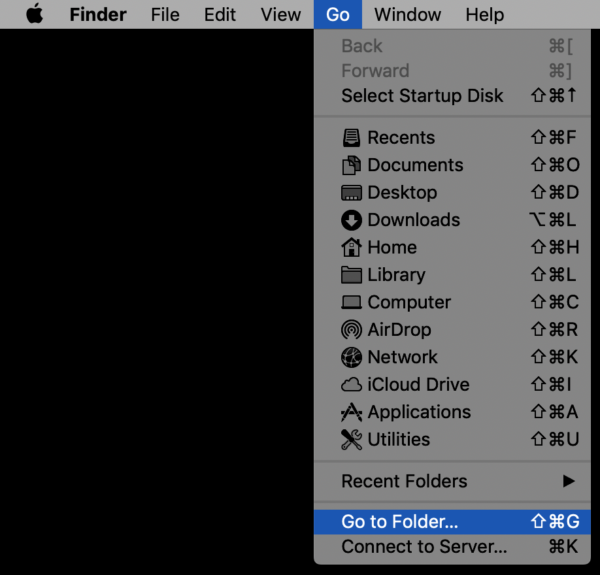Click the AirDrop radar icon
600x575 pixels.
pyautogui.click(x=351, y=330)
